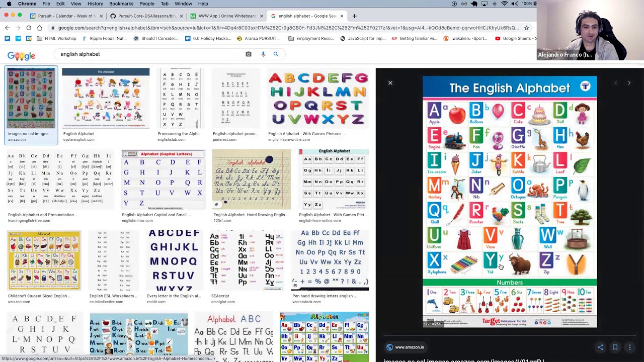
Task: Go to next image in preview
Action: click(629, 83)
